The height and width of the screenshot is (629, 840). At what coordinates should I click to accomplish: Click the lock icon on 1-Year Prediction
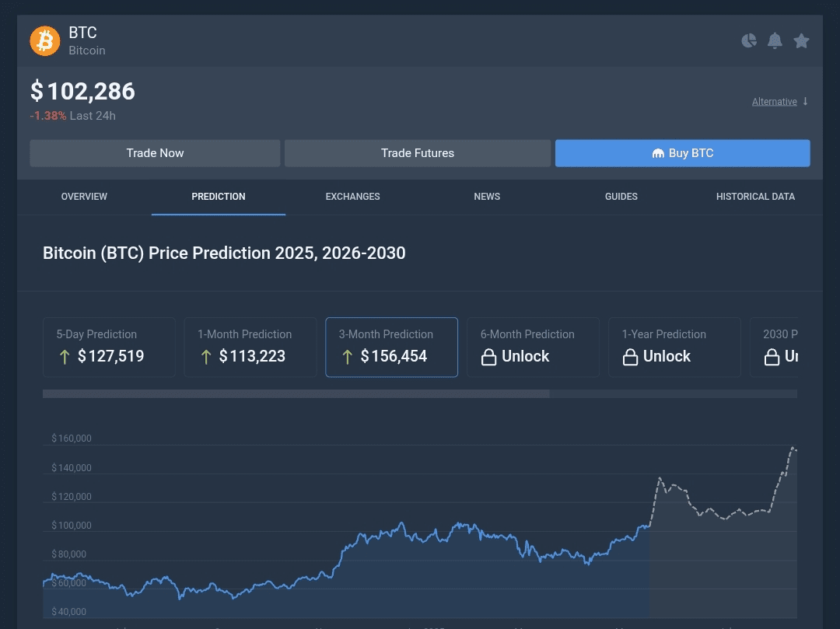click(x=630, y=357)
